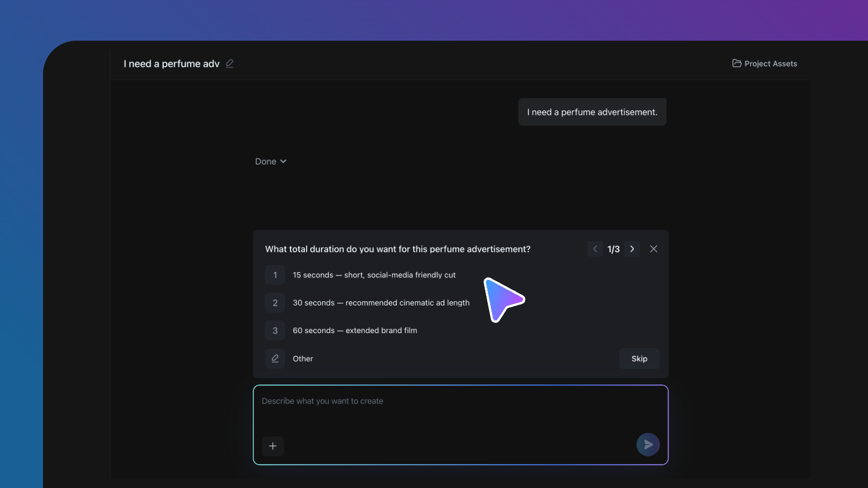Choose 60 seconds extended brand film
The image size is (868, 488).
(x=355, y=330)
